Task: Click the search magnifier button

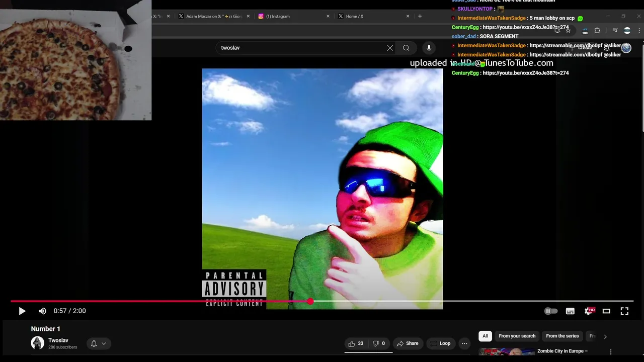Action: pyautogui.click(x=406, y=48)
